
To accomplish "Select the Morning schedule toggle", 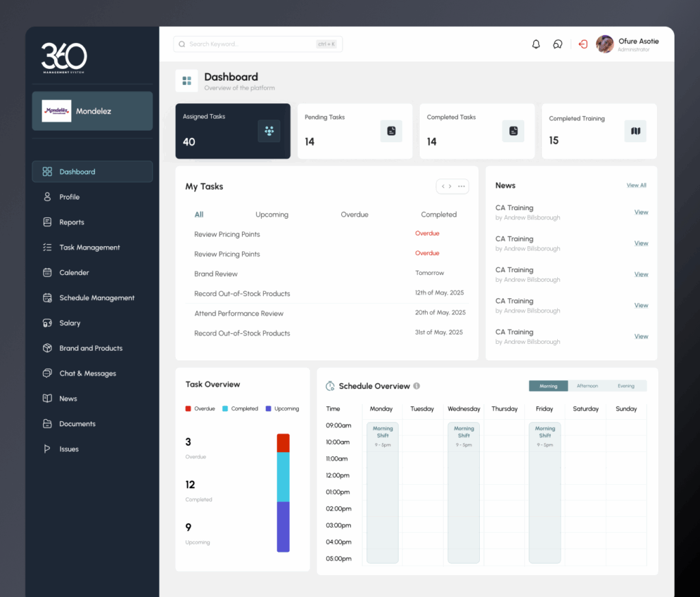I will pyautogui.click(x=548, y=386).
